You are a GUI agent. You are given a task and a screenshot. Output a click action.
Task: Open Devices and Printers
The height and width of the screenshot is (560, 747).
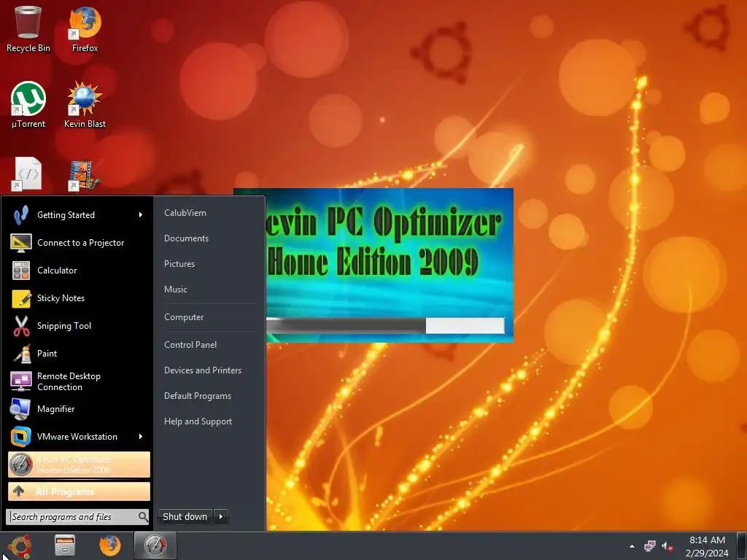tap(203, 370)
